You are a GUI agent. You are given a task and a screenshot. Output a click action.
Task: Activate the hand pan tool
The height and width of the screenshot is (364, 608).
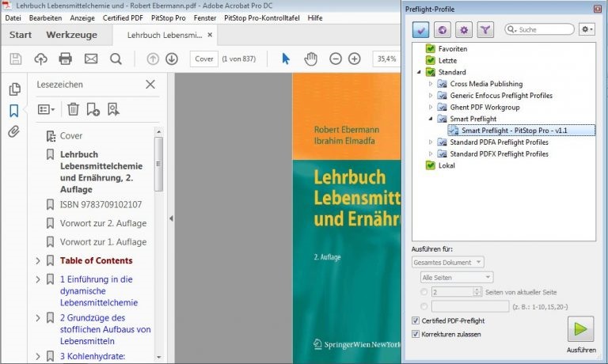(x=310, y=59)
